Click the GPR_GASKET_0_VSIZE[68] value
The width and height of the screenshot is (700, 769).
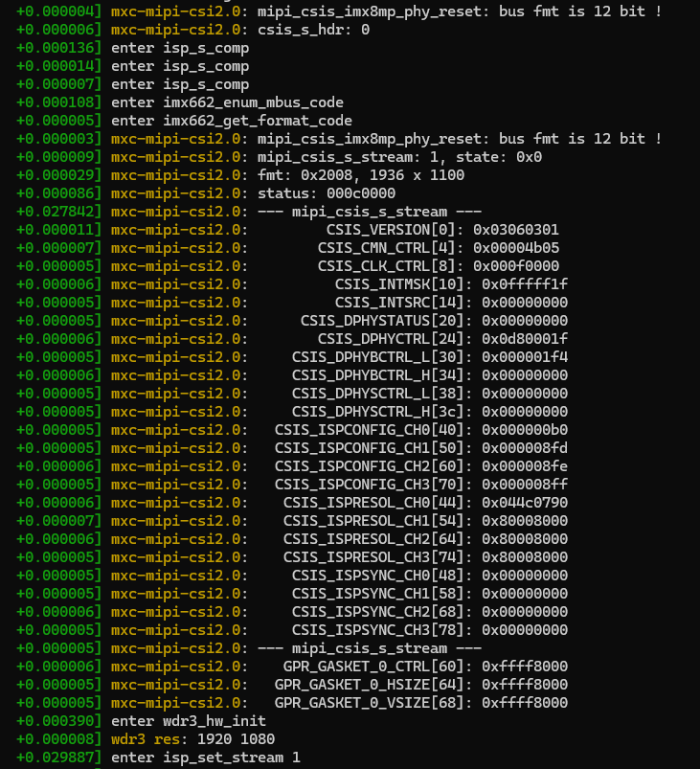[x=525, y=703]
